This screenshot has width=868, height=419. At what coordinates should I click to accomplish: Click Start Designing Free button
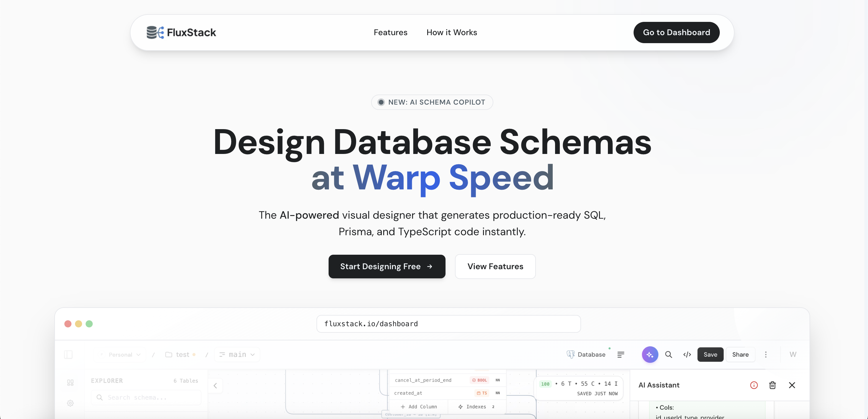(x=387, y=267)
